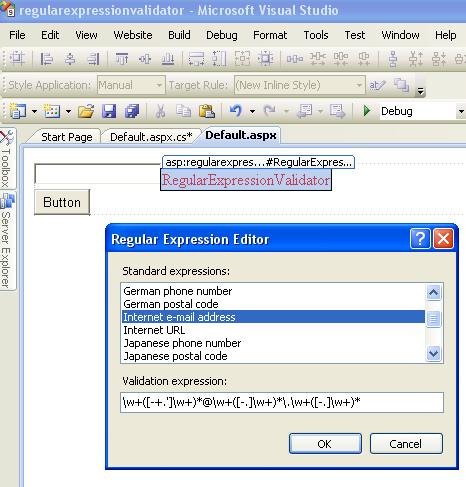Expand the New Project dropdown arrow
The image size is (466, 487).
[x=34, y=111]
